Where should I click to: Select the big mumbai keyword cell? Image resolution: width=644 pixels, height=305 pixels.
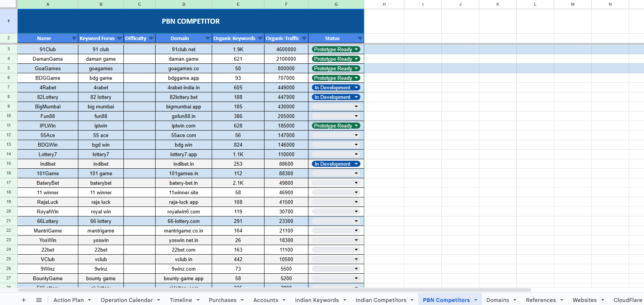101,107
